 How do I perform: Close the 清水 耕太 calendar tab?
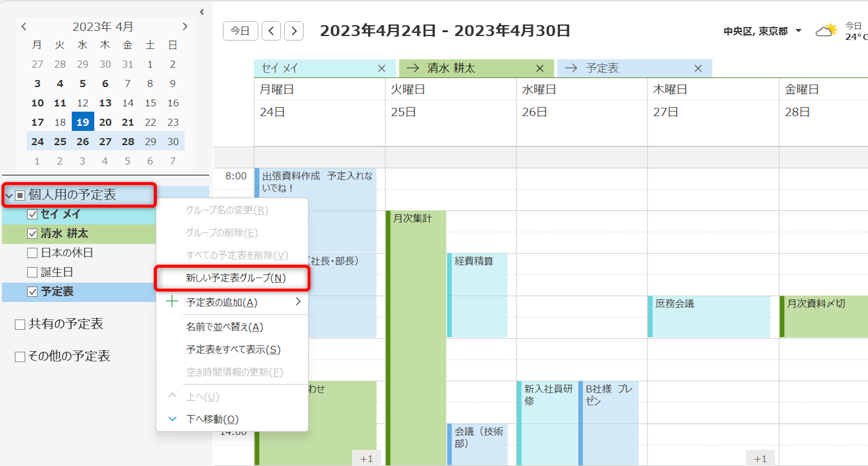click(540, 68)
